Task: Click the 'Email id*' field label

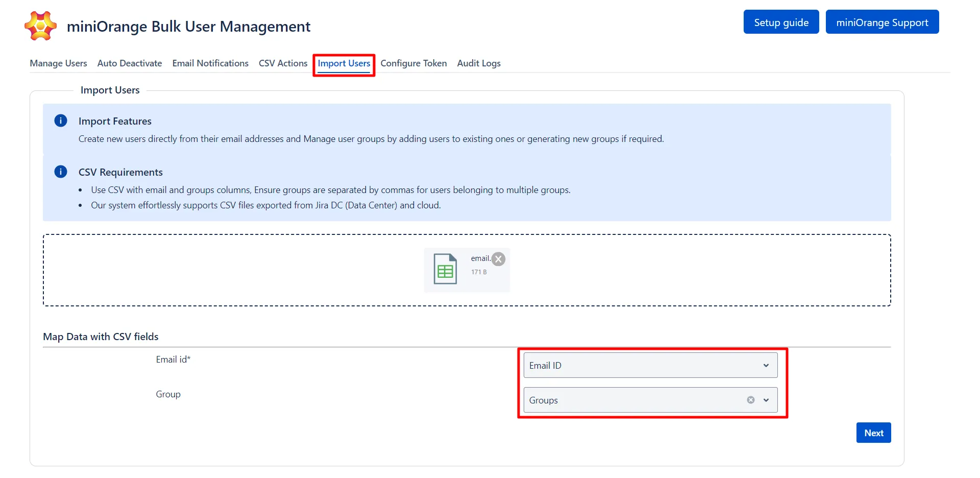Action: pyautogui.click(x=173, y=360)
